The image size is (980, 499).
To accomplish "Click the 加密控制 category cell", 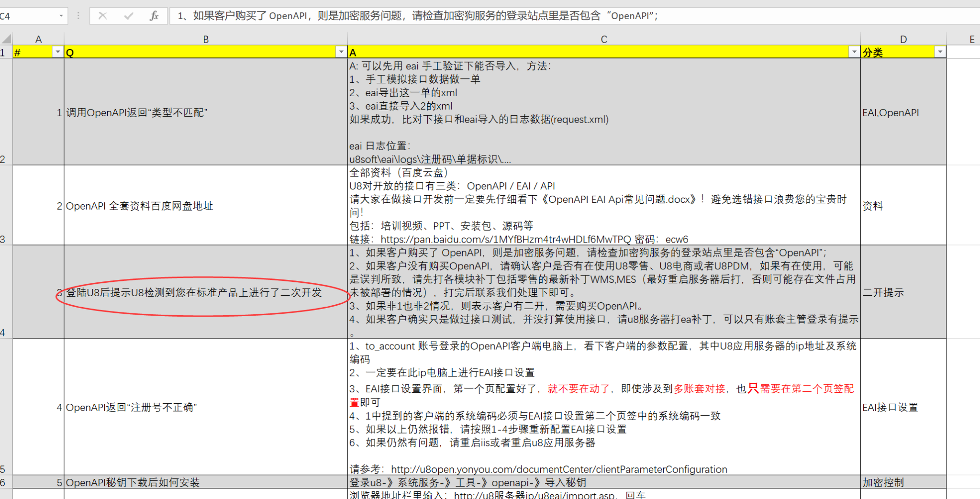I will 903,482.
